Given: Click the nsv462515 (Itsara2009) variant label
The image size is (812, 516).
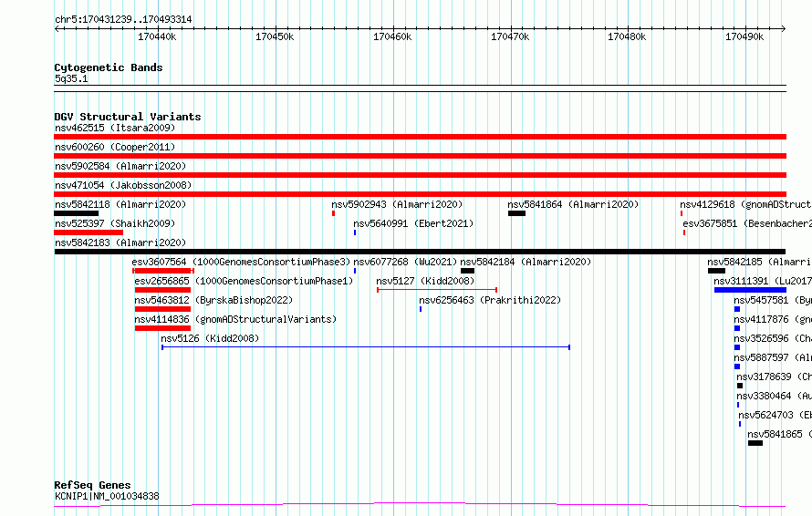Looking at the screenshot, I should (115, 128).
